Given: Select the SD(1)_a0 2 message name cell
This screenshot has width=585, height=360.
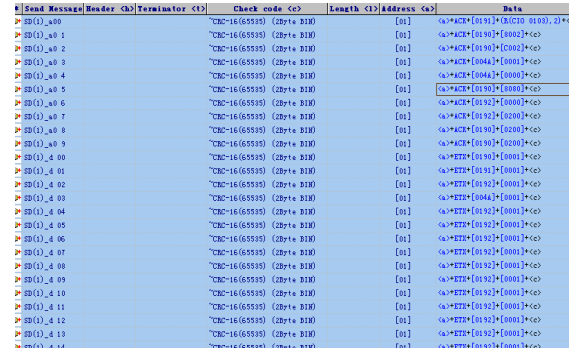Looking at the screenshot, I should 53,49.
